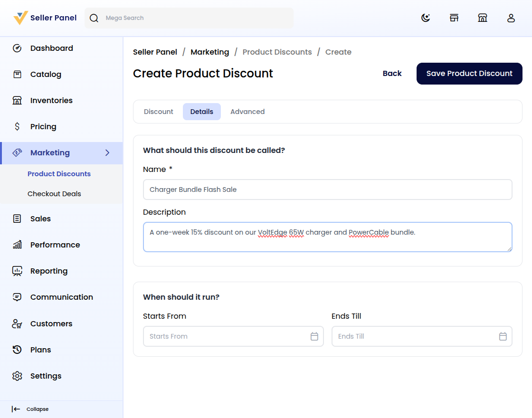Click the Settings gear icon
The width and height of the screenshot is (532, 418).
coord(17,376)
